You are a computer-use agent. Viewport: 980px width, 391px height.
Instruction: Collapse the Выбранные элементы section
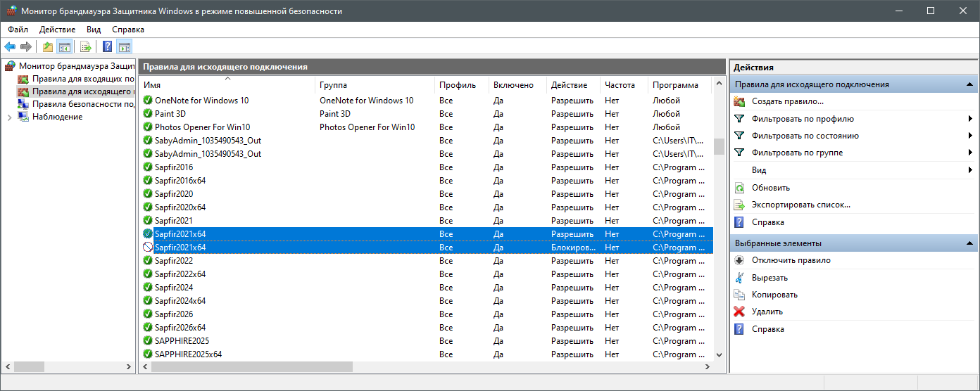point(969,243)
